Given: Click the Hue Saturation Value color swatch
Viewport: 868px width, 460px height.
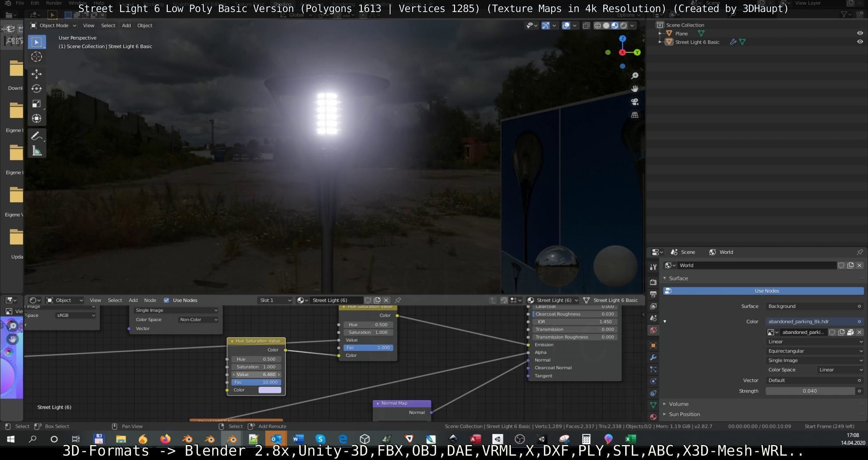Looking at the screenshot, I should click(x=269, y=390).
